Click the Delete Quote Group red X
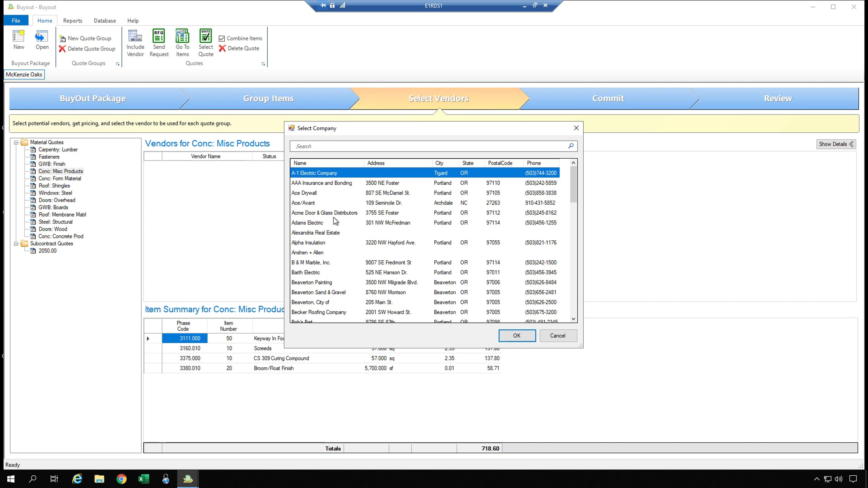The image size is (868, 488). (62, 49)
